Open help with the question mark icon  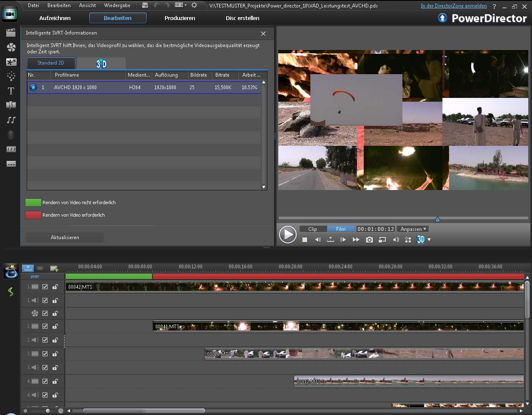494,6
